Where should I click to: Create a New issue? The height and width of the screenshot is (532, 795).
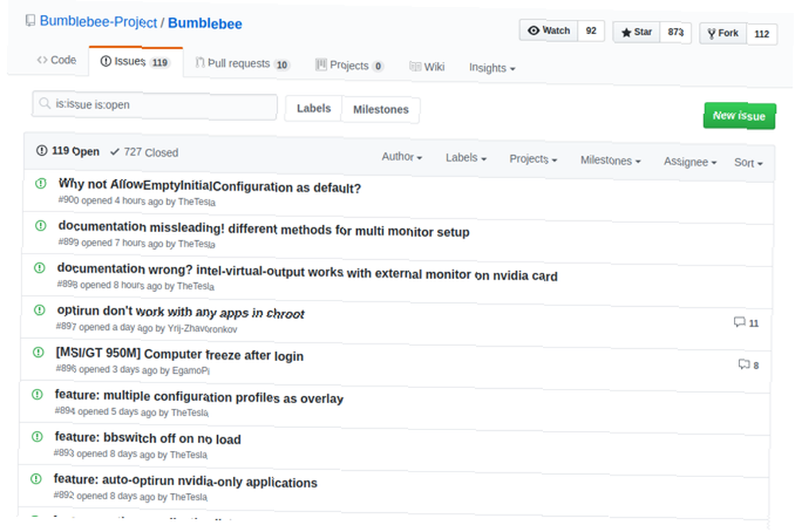(x=739, y=116)
